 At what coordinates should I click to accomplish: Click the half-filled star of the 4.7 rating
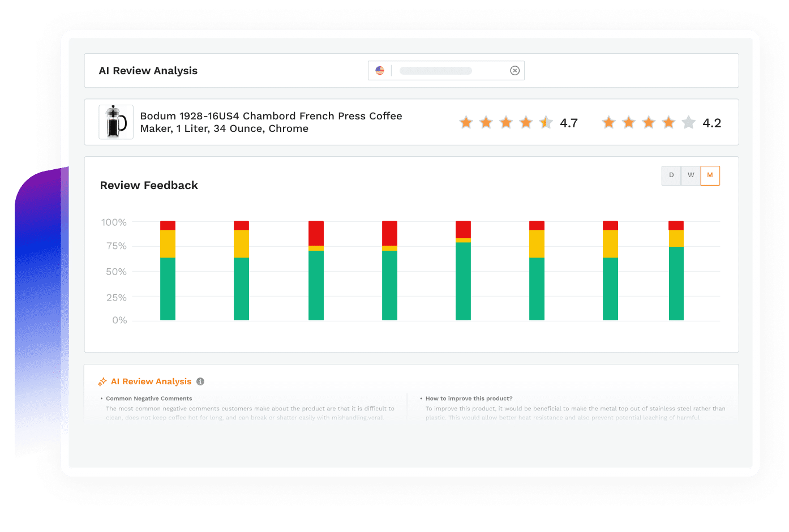click(546, 122)
